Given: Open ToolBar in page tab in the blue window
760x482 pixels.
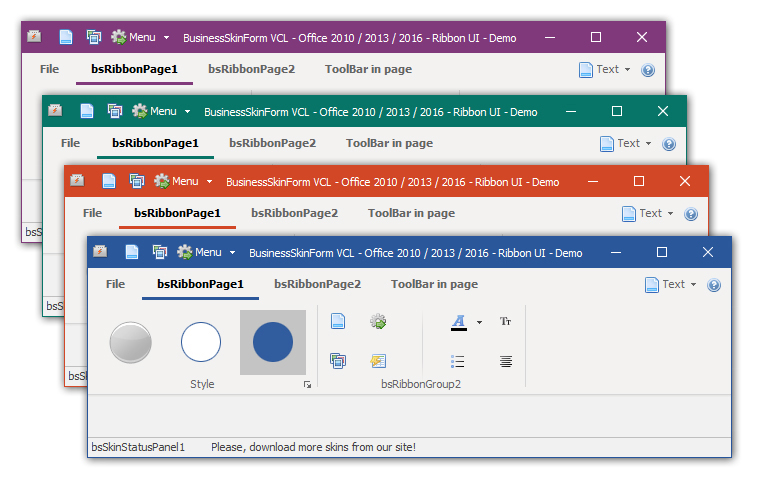Looking at the screenshot, I should 434,284.
